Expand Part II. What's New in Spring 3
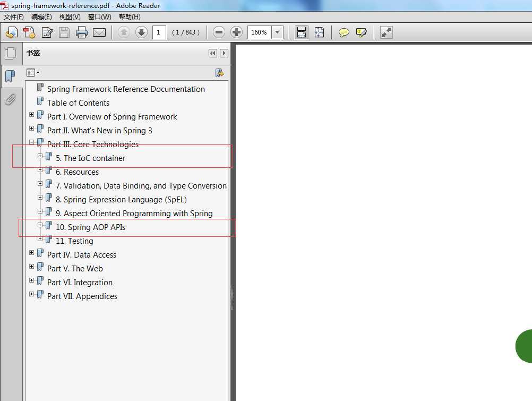 point(31,129)
